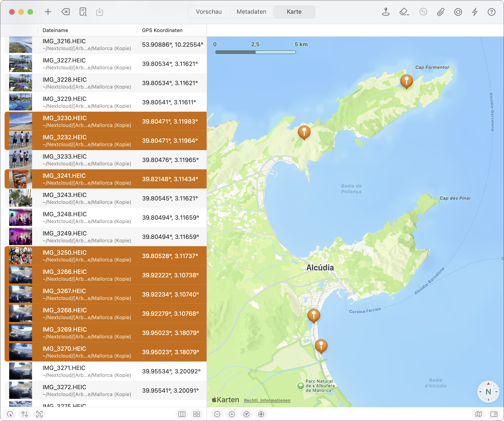Click the lightning bolt icon

point(475,12)
